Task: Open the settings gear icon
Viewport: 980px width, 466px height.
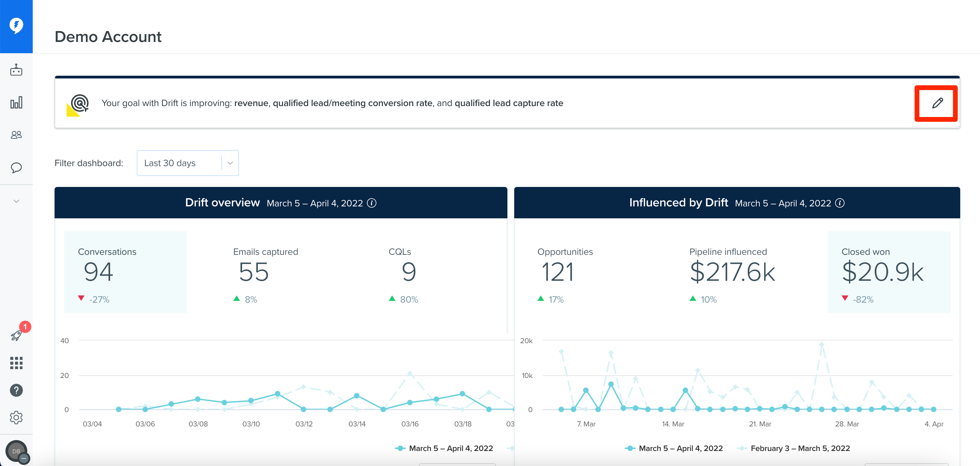Action: (x=16, y=418)
